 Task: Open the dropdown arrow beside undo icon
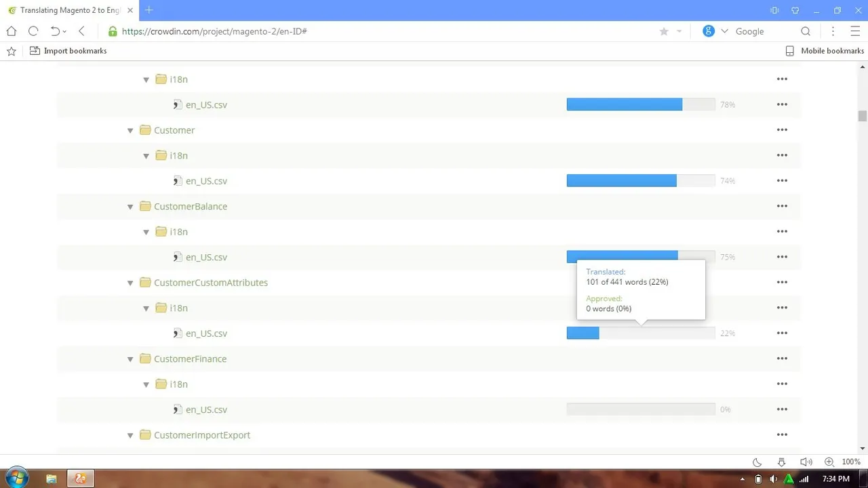(64, 32)
